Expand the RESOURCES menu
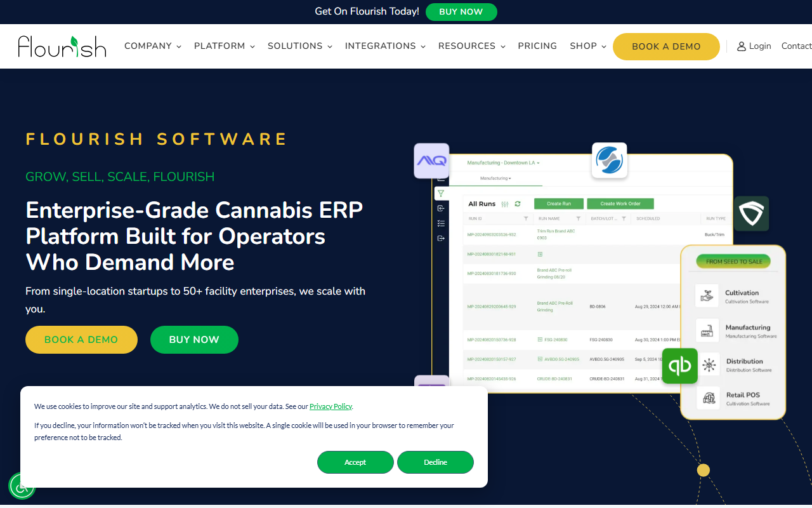 472,46
